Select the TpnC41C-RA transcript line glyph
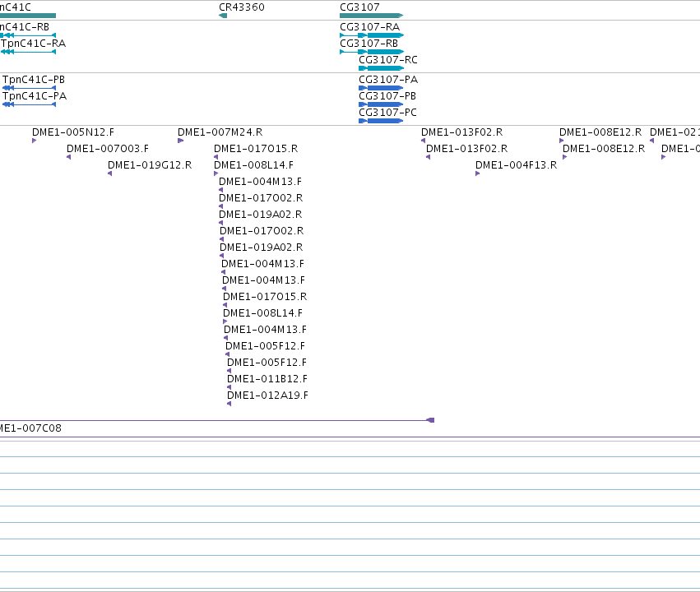This screenshot has height=592, width=700. [x=29, y=52]
